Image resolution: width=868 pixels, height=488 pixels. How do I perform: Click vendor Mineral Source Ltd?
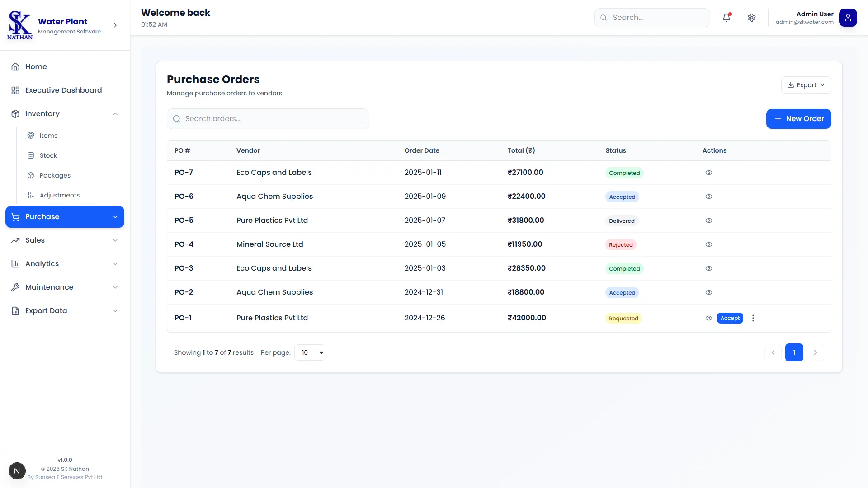[x=269, y=244]
